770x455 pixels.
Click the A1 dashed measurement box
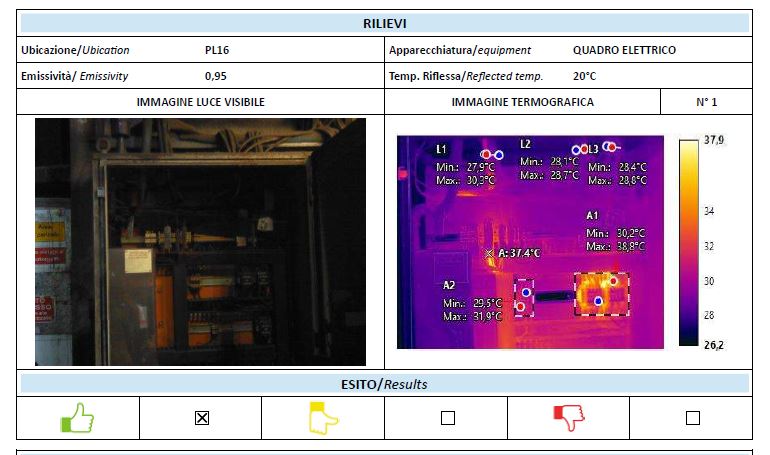tap(601, 294)
